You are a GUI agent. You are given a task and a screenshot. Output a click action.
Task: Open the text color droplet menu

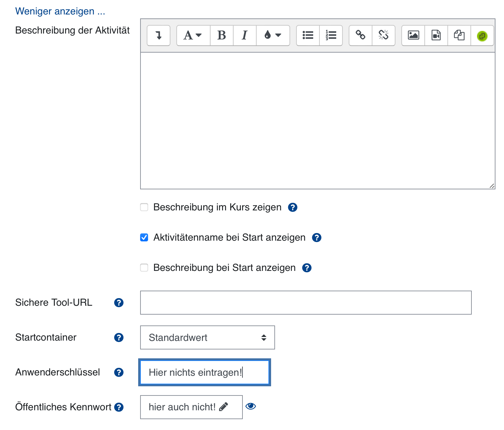click(x=273, y=35)
